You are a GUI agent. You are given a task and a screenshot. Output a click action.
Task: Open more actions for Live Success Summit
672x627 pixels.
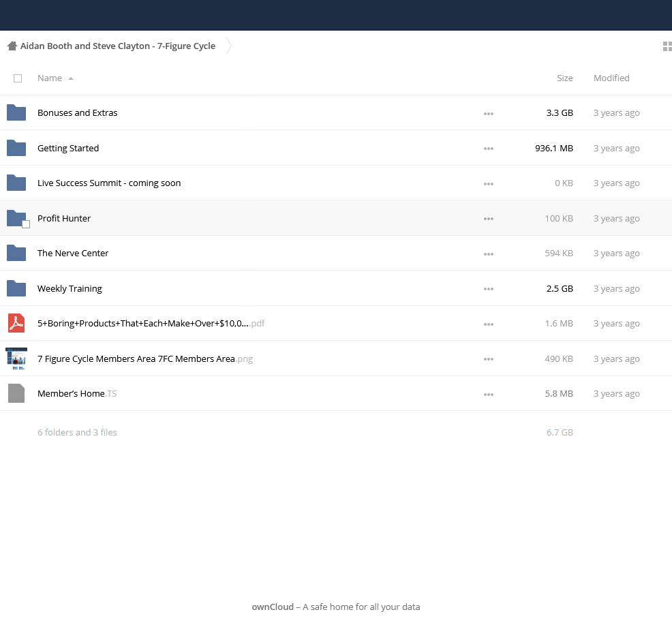[489, 184]
